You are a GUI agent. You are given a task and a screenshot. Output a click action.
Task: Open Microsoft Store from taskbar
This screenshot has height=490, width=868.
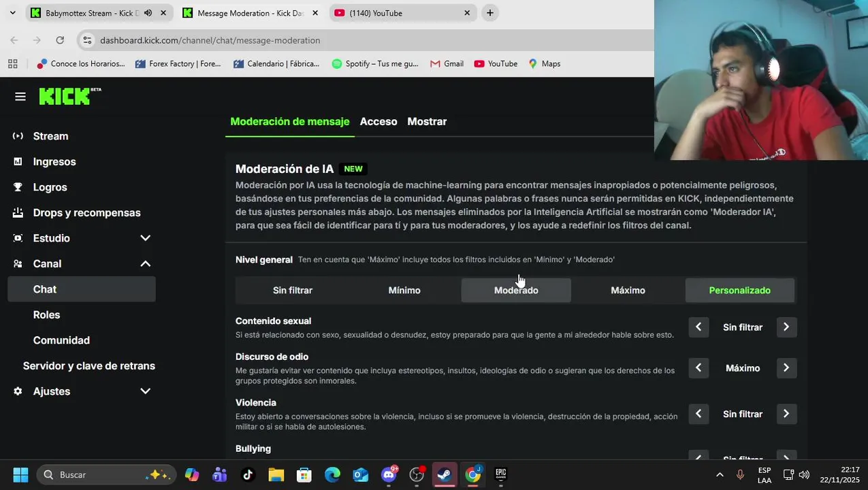(304, 474)
